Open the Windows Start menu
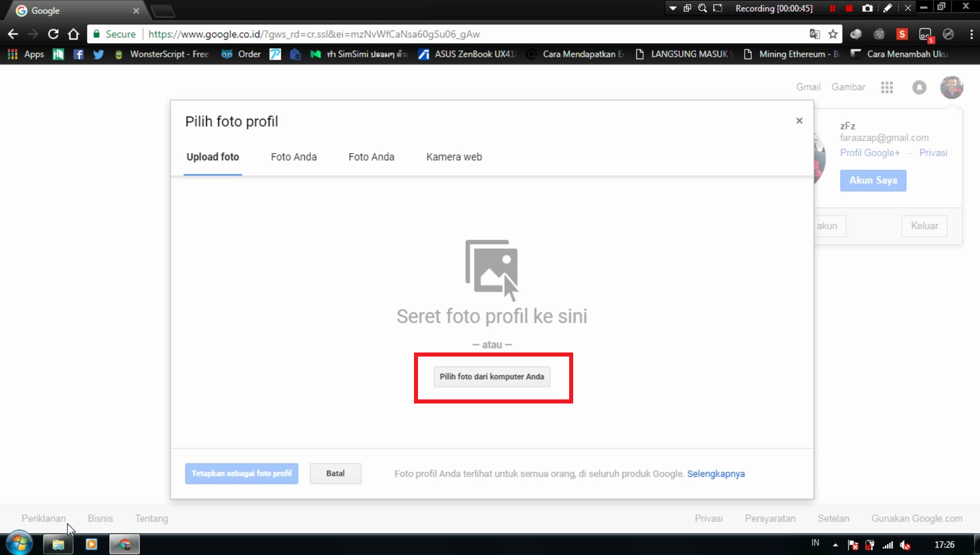 (x=19, y=544)
